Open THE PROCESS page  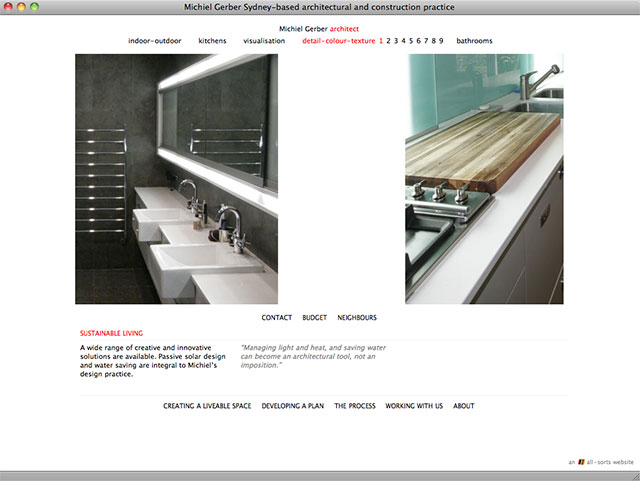click(355, 406)
